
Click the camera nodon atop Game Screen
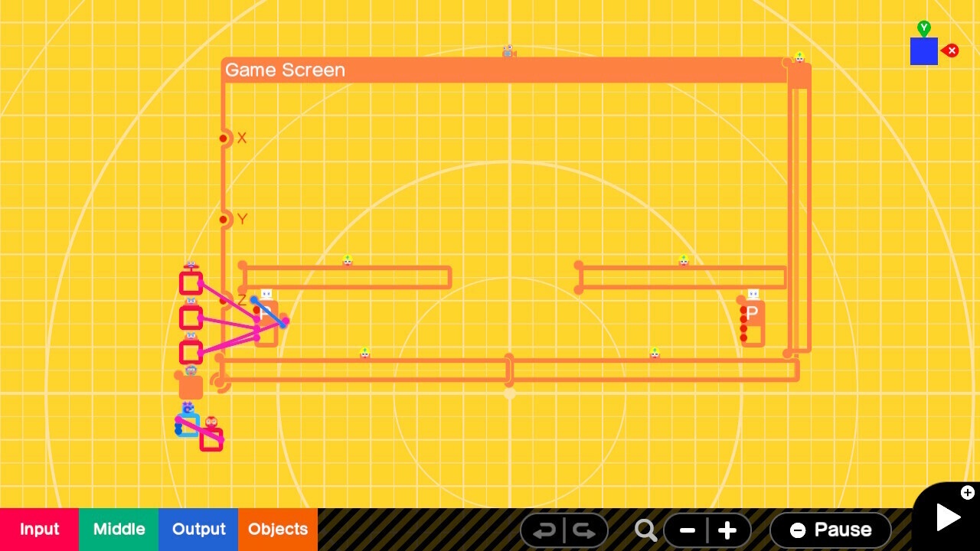(508, 52)
